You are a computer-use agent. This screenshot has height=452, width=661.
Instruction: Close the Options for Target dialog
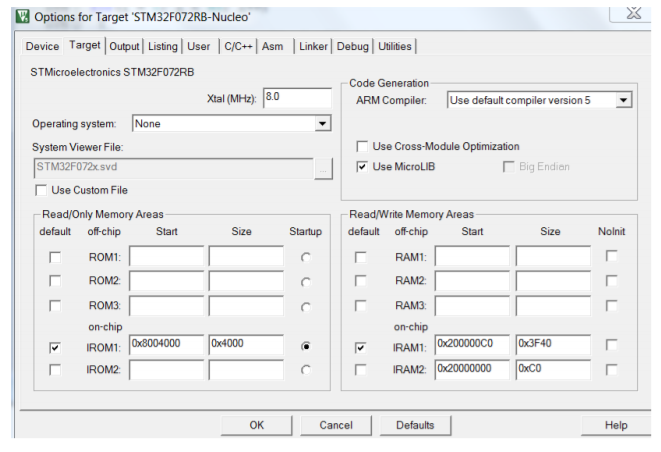pos(633,13)
